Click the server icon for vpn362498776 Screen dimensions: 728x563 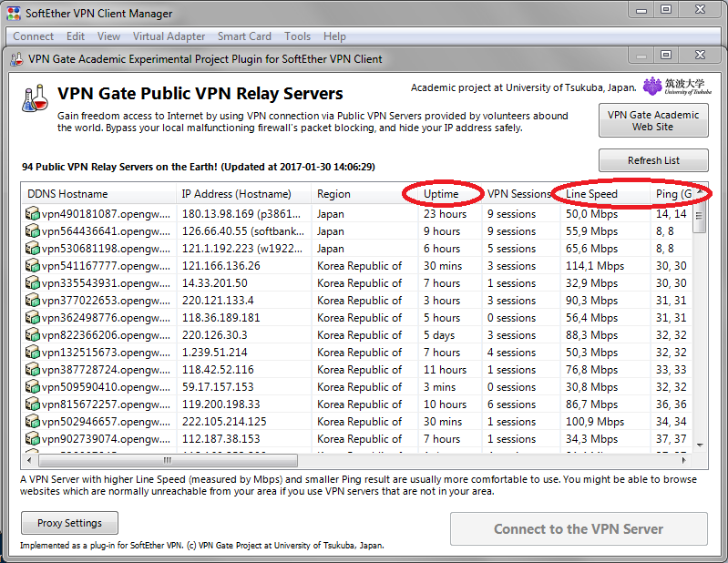[x=33, y=317]
